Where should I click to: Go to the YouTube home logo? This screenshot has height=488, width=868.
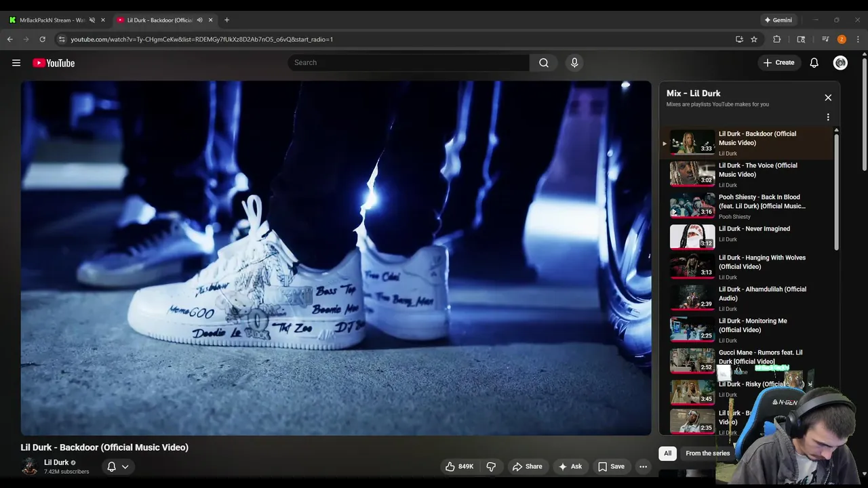(54, 63)
